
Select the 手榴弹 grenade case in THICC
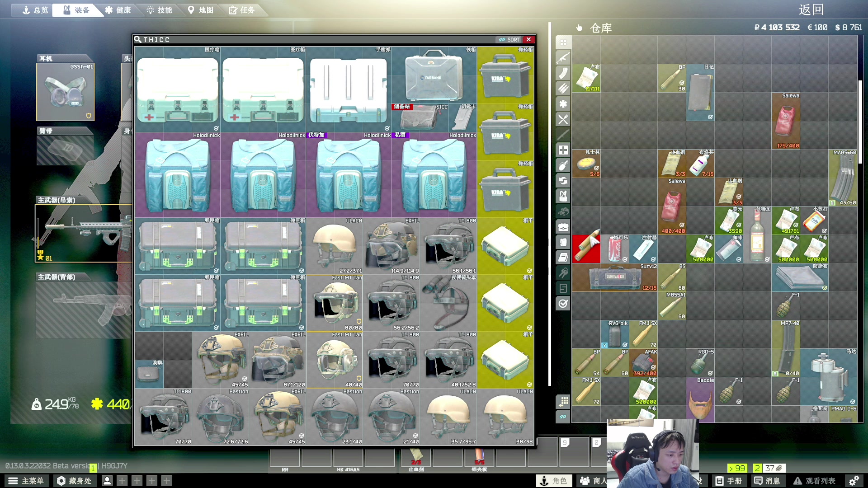click(x=349, y=89)
